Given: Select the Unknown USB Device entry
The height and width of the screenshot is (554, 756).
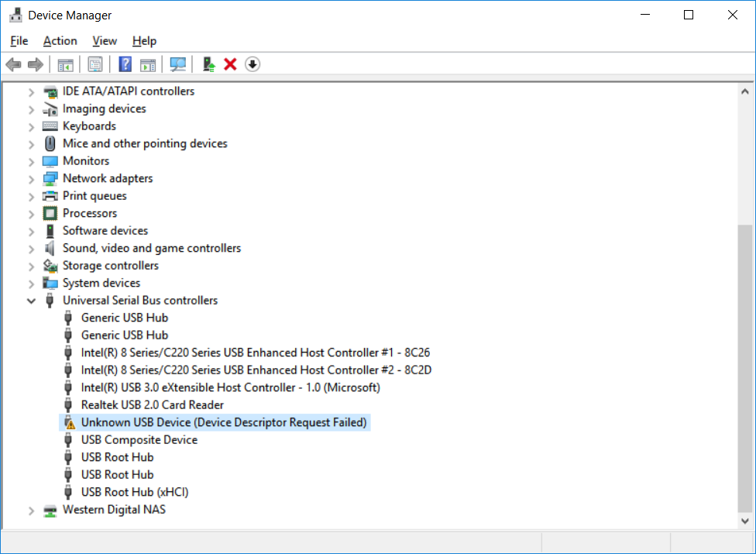Looking at the screenshot, I should click(x=223, y=422).
